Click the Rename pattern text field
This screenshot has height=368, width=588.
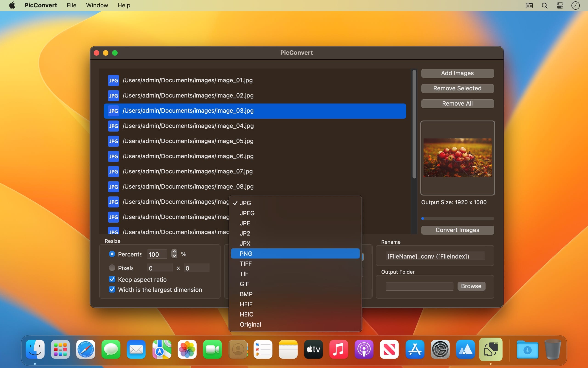435,256
